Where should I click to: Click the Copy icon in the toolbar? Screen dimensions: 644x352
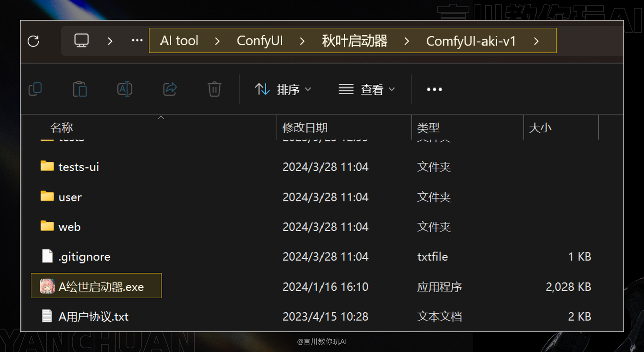tap(35, 89)
